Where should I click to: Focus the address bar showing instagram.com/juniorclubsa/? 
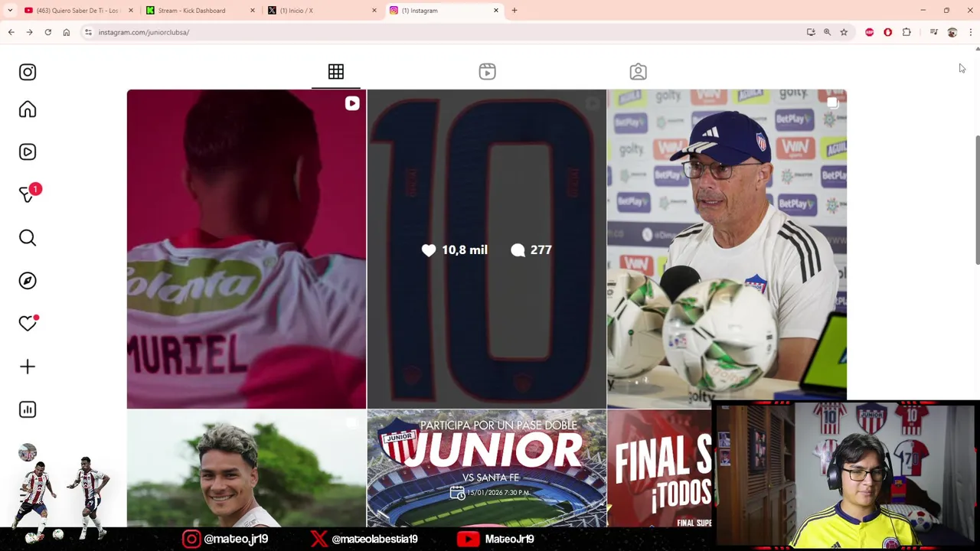[444, 32]
